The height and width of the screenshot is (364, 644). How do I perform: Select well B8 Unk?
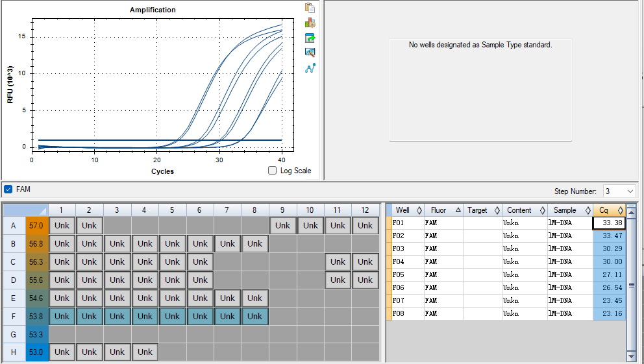[254, 244]
